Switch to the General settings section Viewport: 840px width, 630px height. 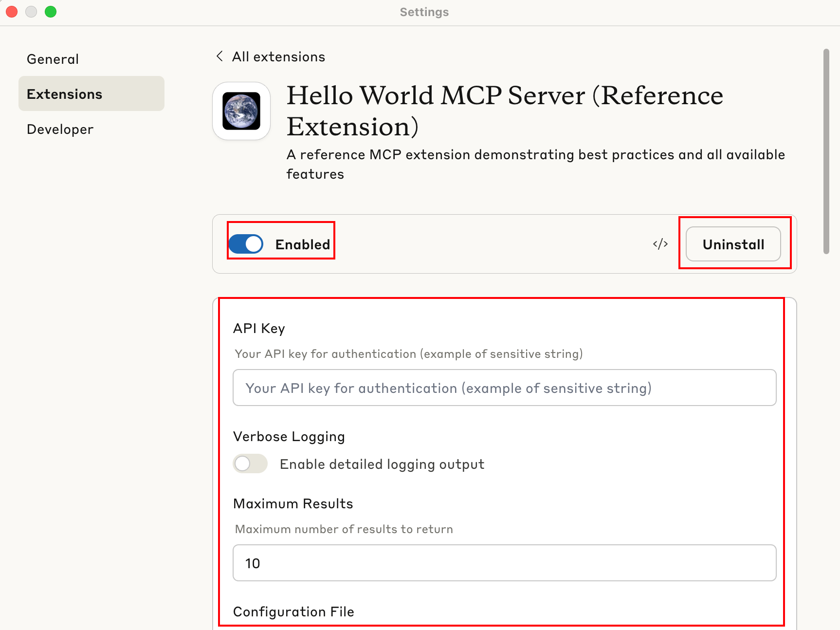(53, 58)
